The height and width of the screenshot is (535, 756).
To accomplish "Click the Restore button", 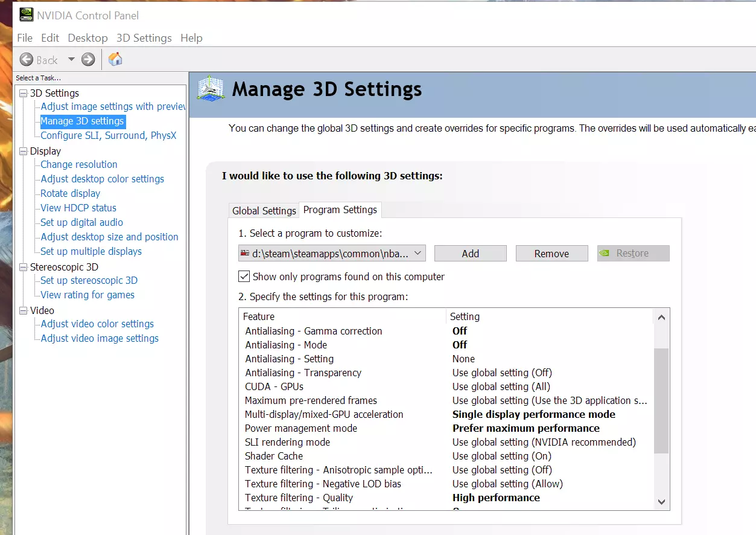I will 633,254.
